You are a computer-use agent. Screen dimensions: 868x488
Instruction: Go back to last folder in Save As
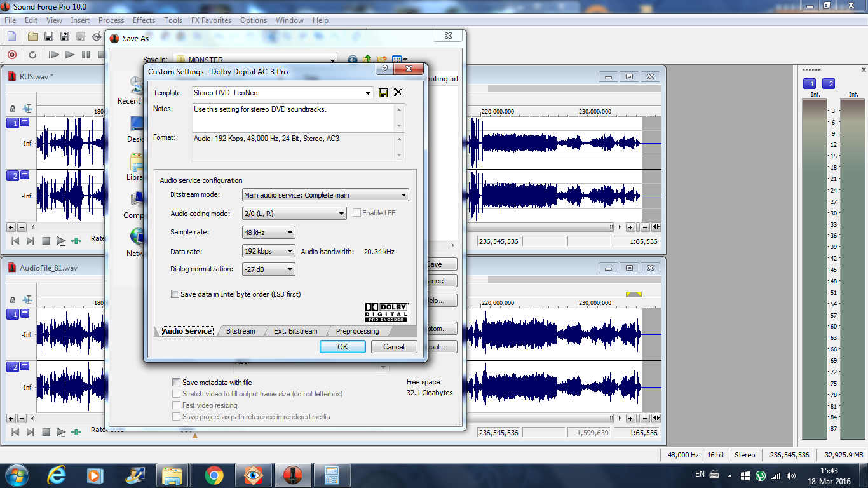point(352,60)
